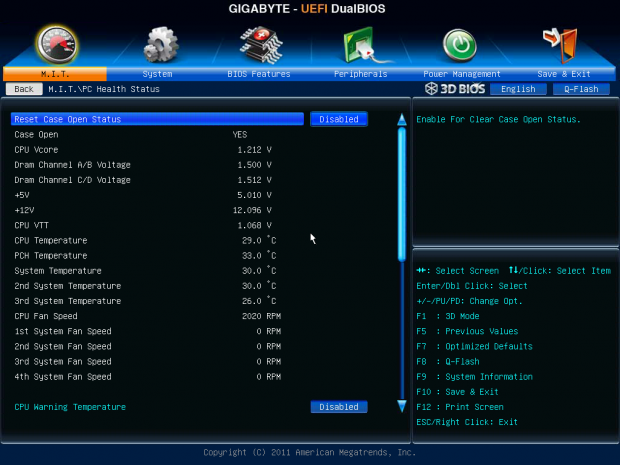
Task: Click the ESC/Right Click: Exit hint
Action: (x=467, y=422)
